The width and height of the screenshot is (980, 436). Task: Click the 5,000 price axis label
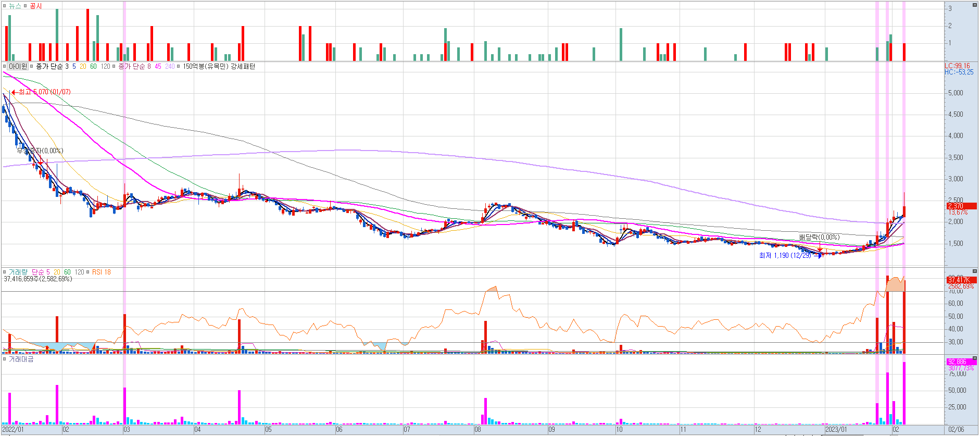point(956,93)
